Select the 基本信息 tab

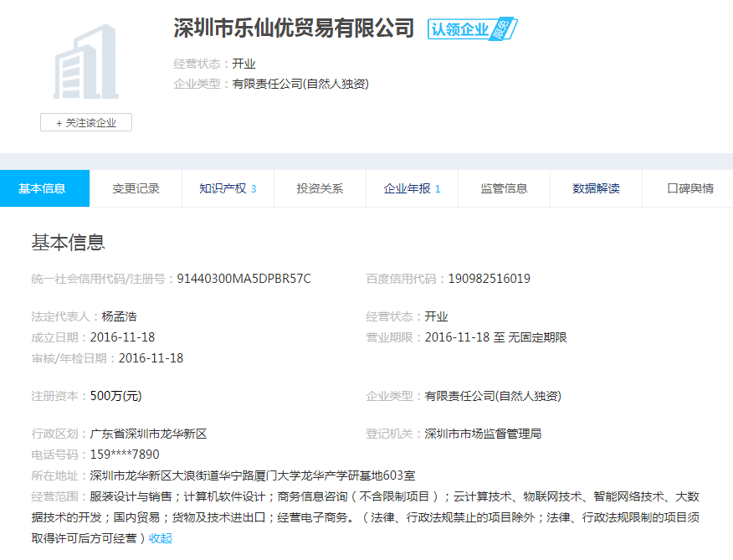coord(43,188)
